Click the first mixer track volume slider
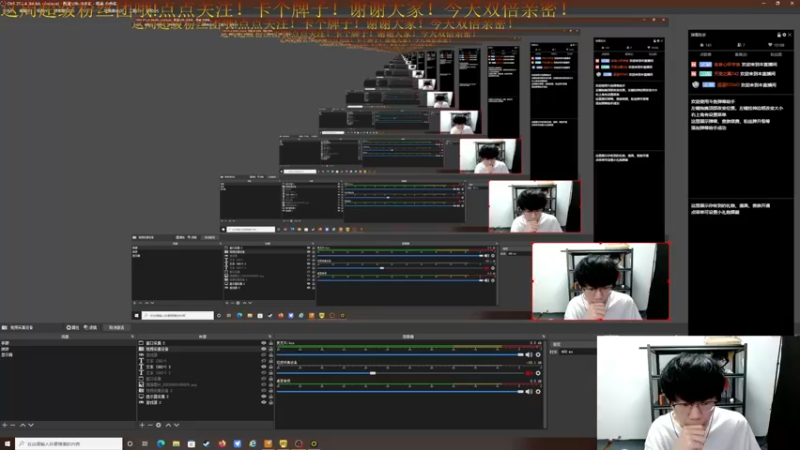Screen dimensions: 800x450 coord(401,355)
